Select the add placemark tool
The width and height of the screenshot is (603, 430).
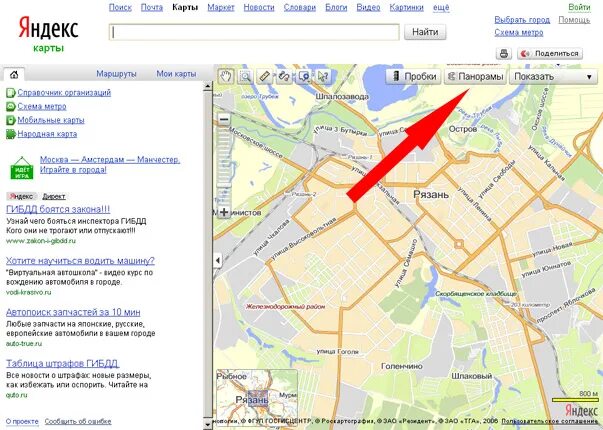[304, 77]
